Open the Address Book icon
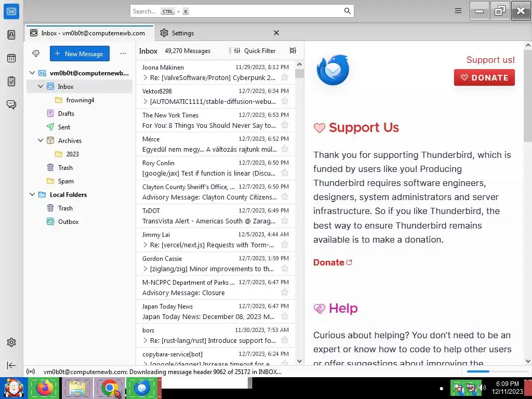532x399 pixels. pyautogui.click(x=11, y=35)
